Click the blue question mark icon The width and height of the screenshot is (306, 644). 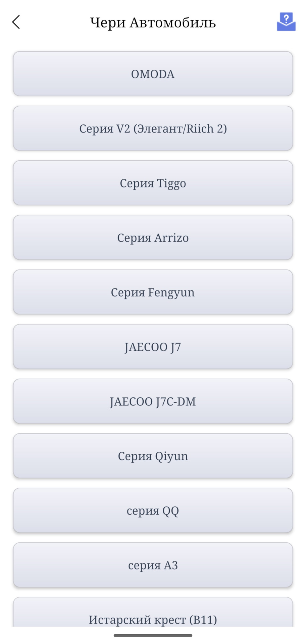[x=286, y=22]
